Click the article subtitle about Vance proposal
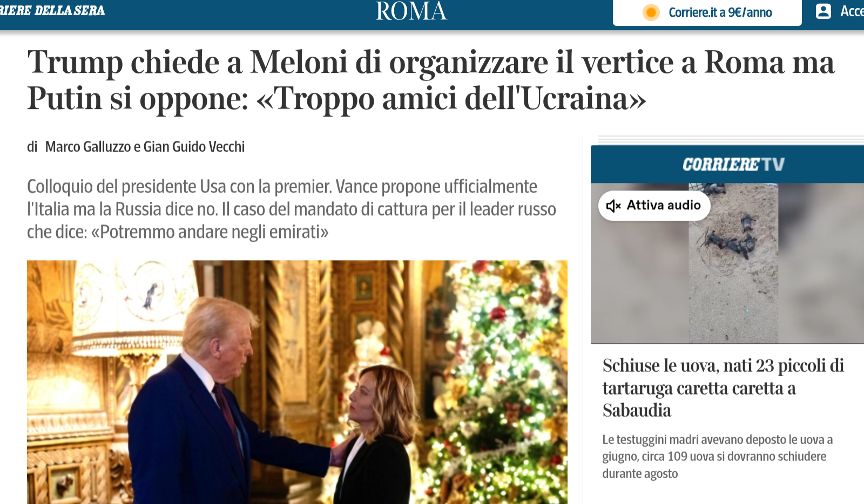This screenshot has width=864, height=504. tap(292, 209)
